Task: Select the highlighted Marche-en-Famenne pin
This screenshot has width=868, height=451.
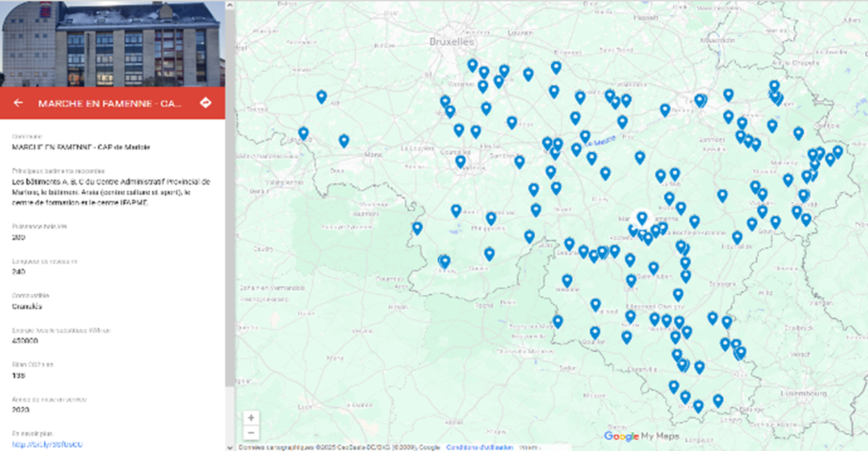Action: (x=642, y=218)
